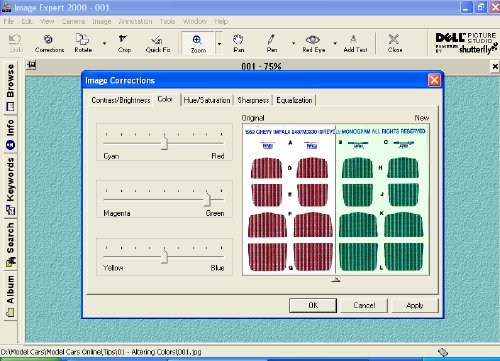500x361 pixels.
Task: Click the Magenta/Green slider handle
Action: pyautogui.click(x=207, y=199)
